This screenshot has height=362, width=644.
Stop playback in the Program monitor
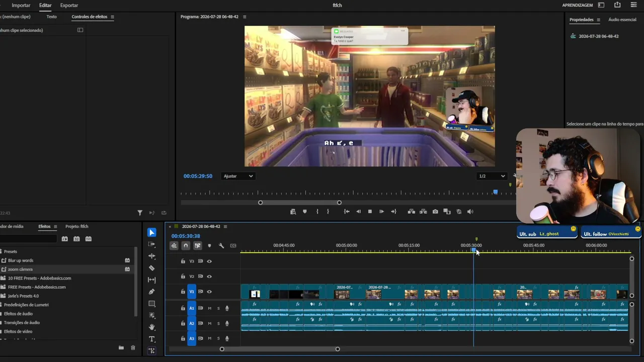370,212
